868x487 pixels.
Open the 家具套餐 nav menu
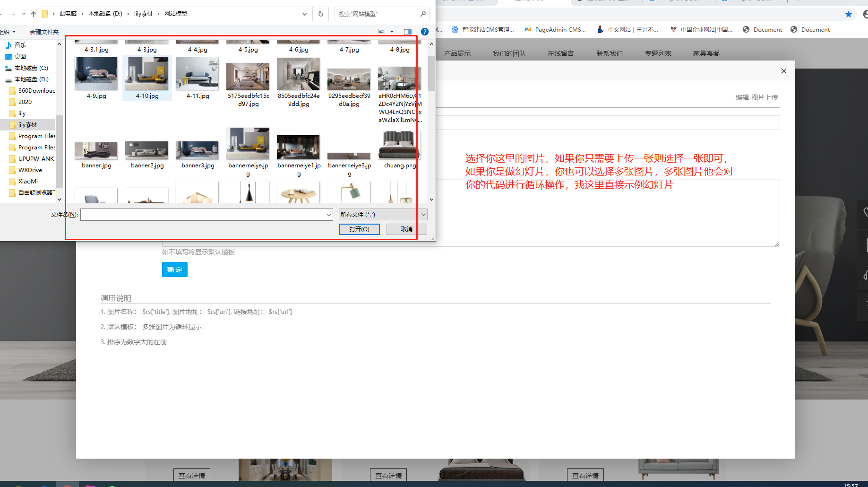pos(706,53)
